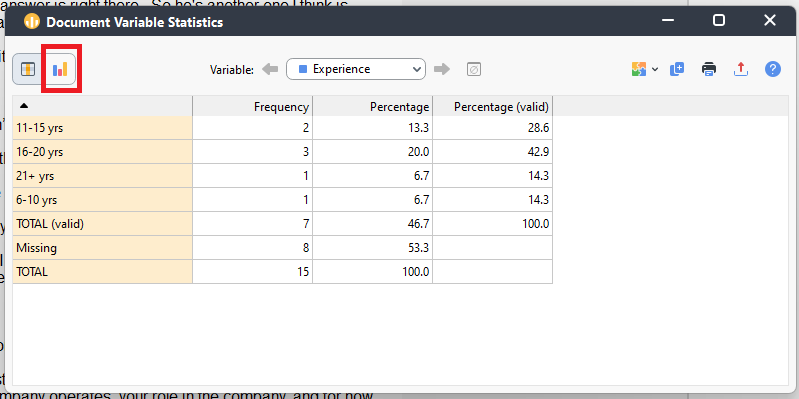Switch to table view
The width and height of the screenshot is (799, 399).
[28, 69]
